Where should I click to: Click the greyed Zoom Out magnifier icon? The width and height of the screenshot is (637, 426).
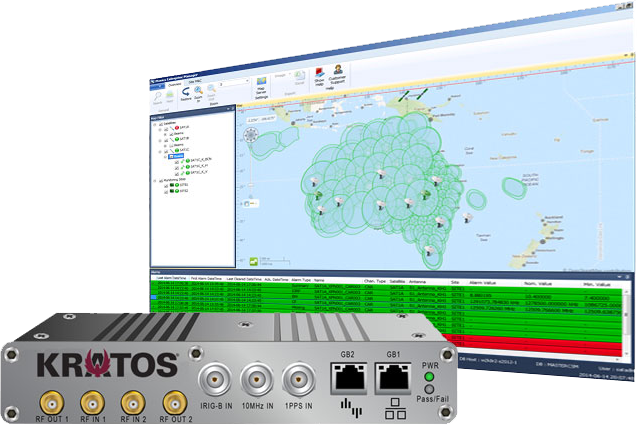click(211, 89)
